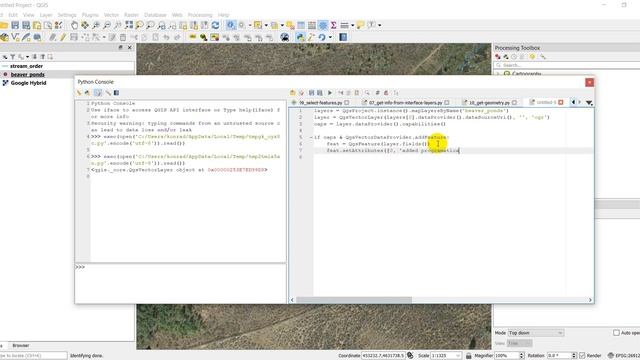The image size is (640, 360).
Task: Click the EPSG CRS button in status bar
Action: pos(624,356)
